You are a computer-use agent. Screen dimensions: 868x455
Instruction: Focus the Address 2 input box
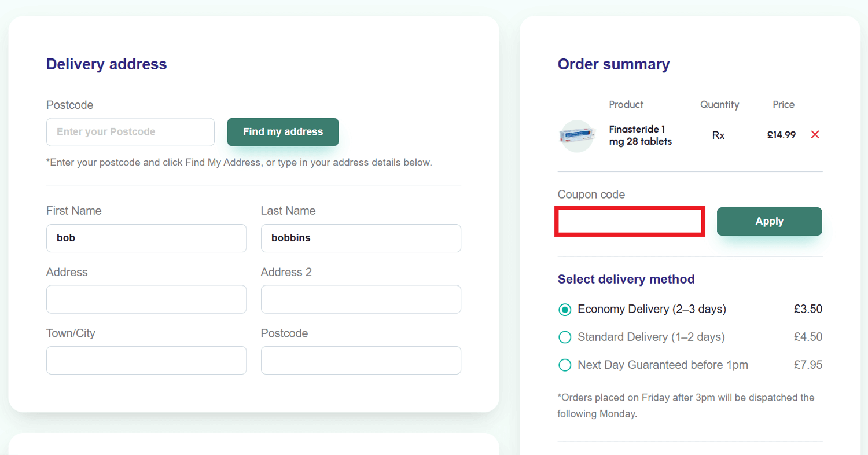[x=361, y=299]
